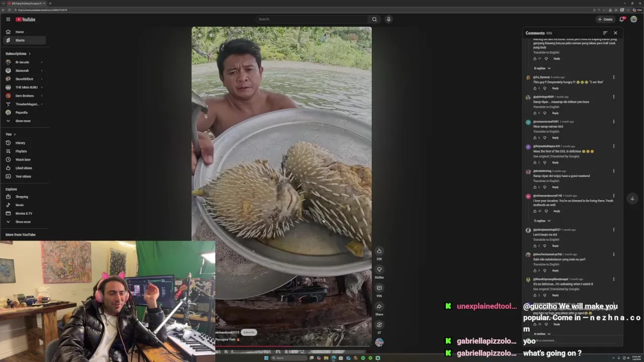Screen dimensions: 644x362
Task: Open the comments sort-by icon
Action: (605, 33)
